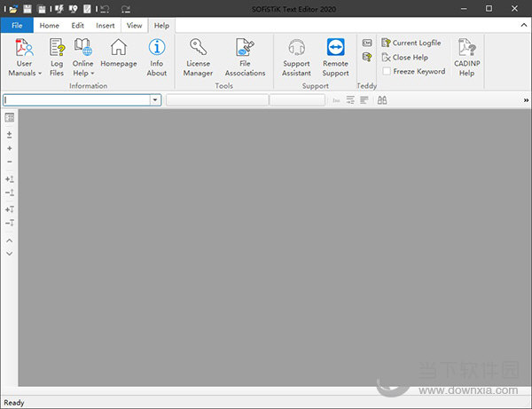Click the upper small Teddy group icon

click(367, 43)
